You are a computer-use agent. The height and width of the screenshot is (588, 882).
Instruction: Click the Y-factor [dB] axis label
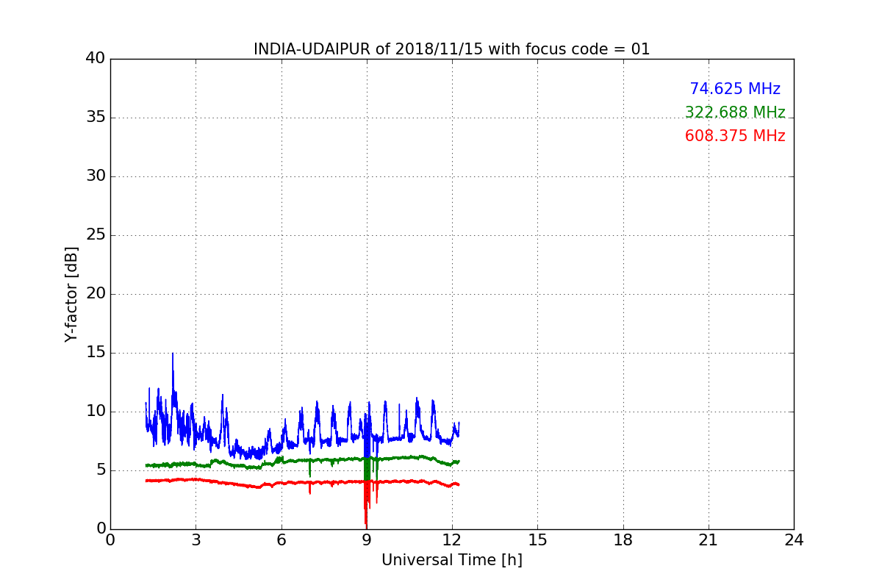point(71,294)
